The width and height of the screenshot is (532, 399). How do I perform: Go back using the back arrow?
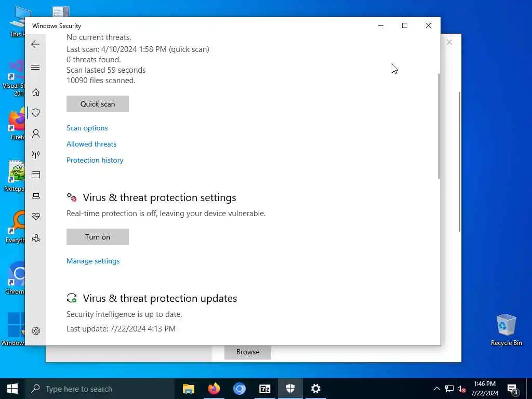pos(35,44)
